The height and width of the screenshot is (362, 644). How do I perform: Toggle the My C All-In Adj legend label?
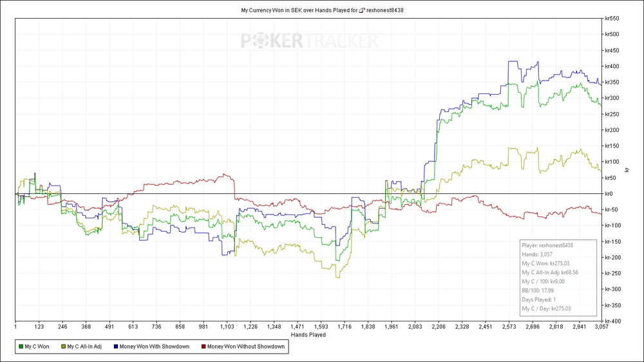[x=84, y=347]
